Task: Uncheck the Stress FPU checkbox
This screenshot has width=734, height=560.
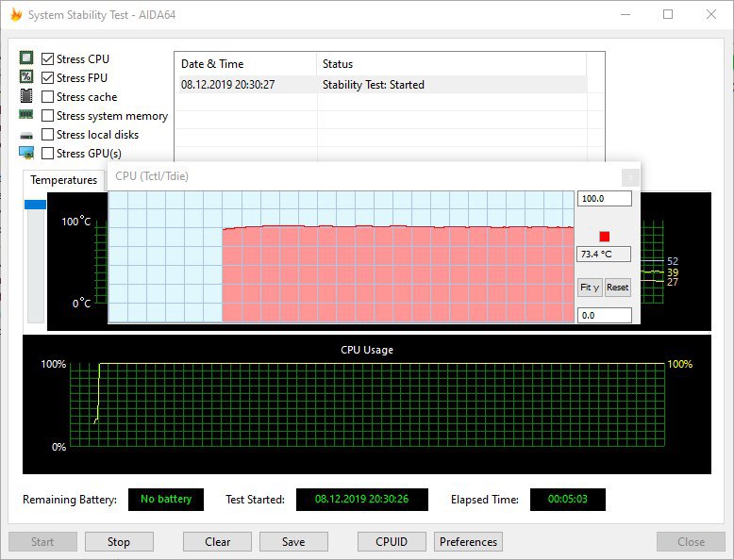Action: (x=47, y=77)
